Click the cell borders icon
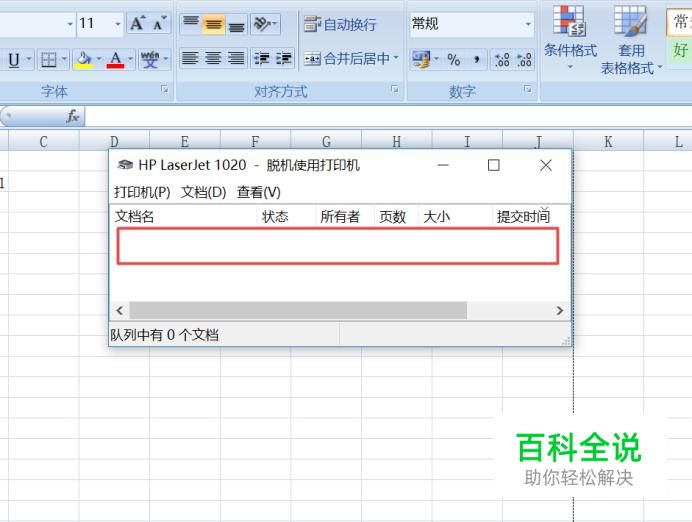The image size is (692, 522). click(48, 59)
